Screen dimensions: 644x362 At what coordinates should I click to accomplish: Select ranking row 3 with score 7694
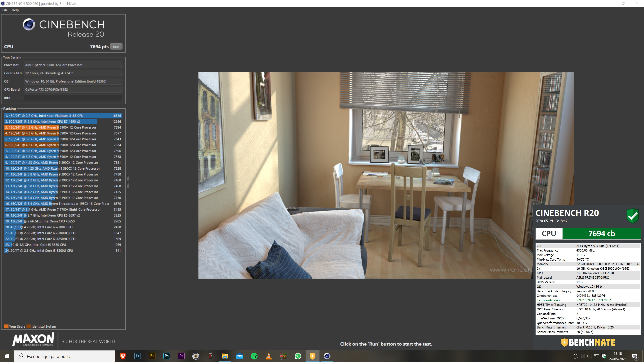pos(63,127)
